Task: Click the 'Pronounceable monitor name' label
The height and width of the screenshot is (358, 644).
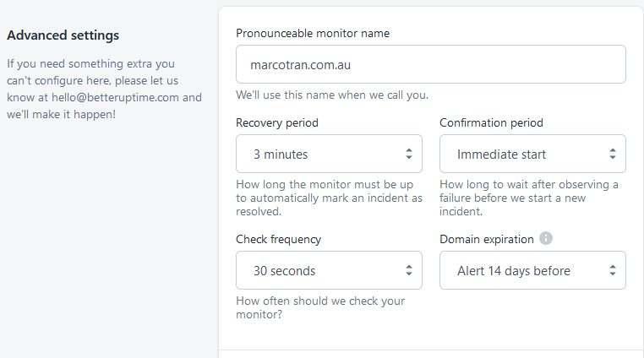Action: [313, 34]
